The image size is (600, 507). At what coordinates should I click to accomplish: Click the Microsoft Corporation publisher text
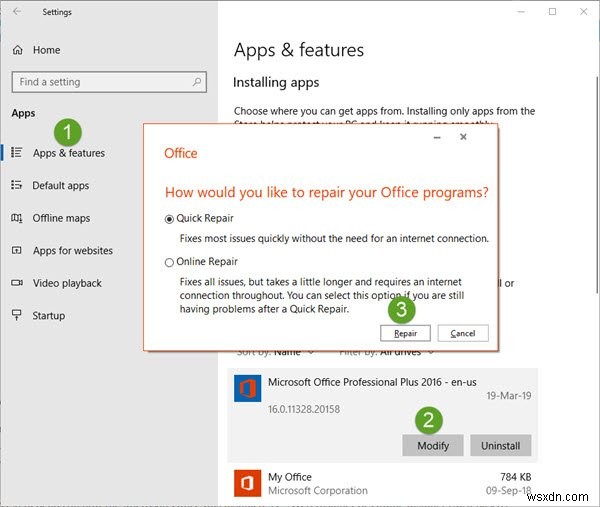318,491
